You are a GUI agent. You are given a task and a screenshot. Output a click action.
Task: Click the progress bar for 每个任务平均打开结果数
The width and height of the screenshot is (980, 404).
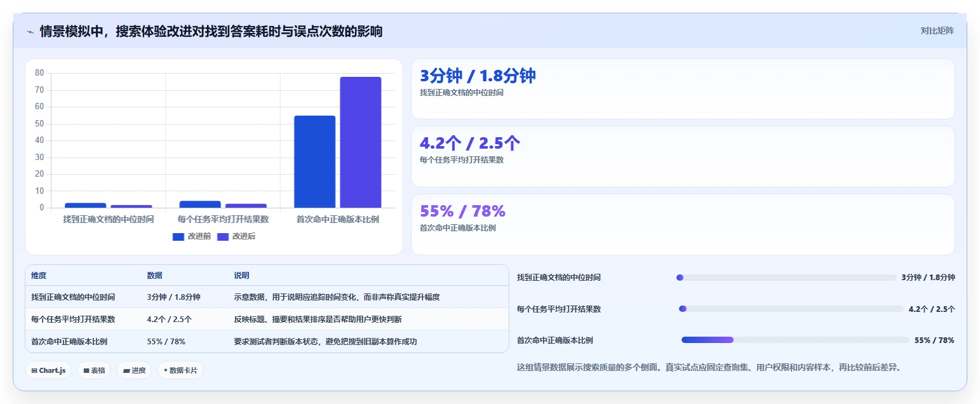tap(791, 309)
